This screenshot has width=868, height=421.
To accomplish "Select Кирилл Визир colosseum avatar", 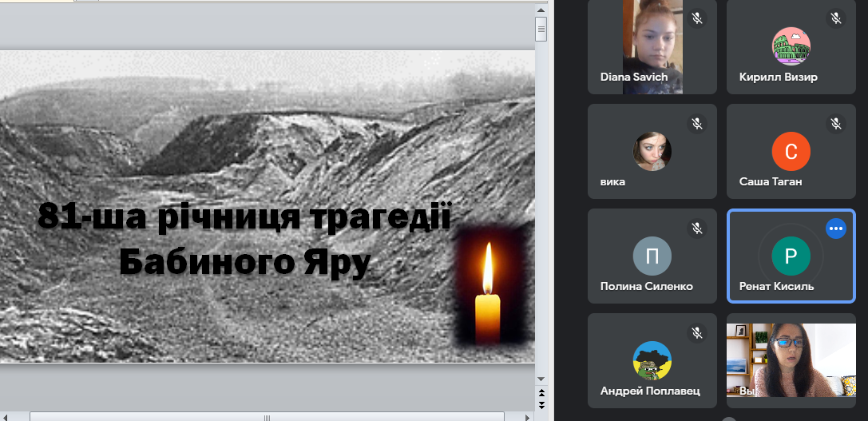I will point(791,46).
